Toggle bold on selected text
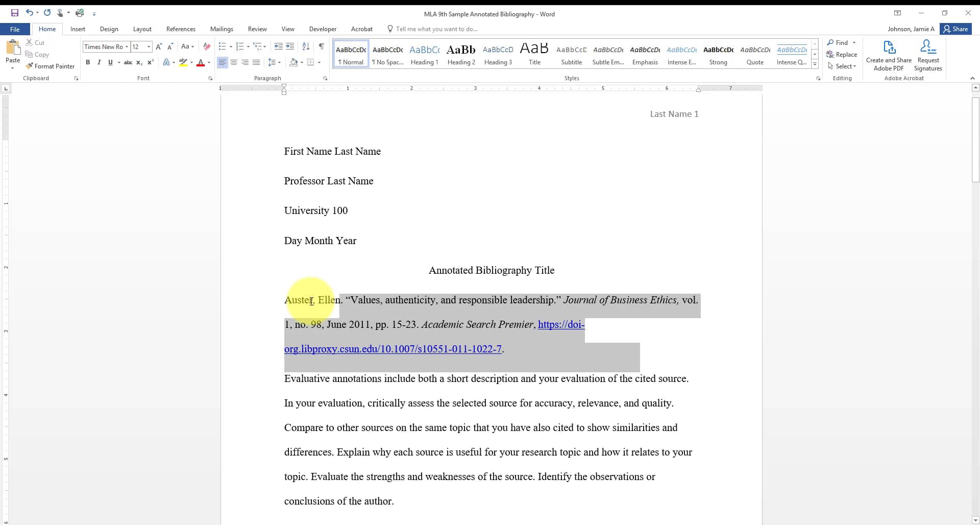This screenshot has width=980, height=525. pos(88,62)
